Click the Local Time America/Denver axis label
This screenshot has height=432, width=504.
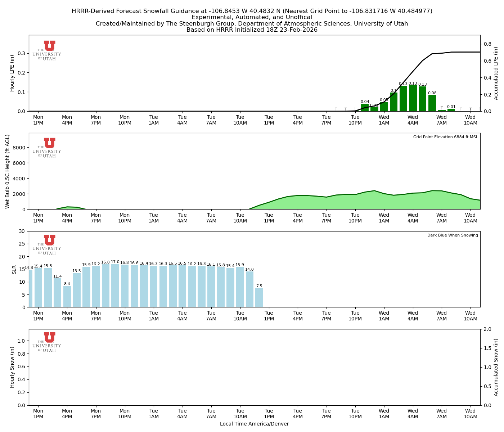click(254, 424)
